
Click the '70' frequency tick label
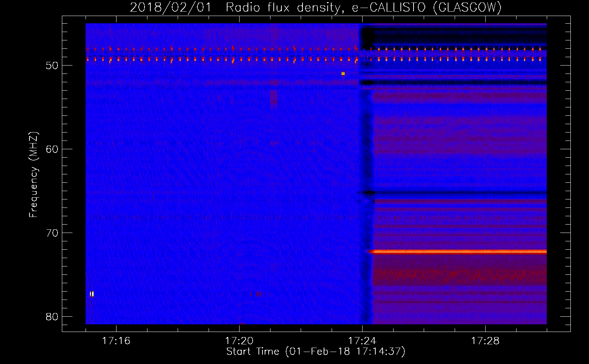coord(52,233)
